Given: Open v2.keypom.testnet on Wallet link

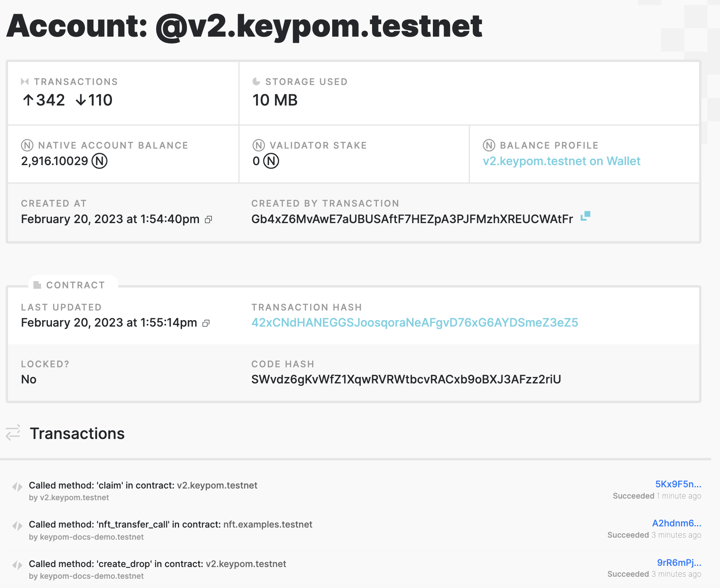Looking at the screenshot, I should [x=561, y=161].
